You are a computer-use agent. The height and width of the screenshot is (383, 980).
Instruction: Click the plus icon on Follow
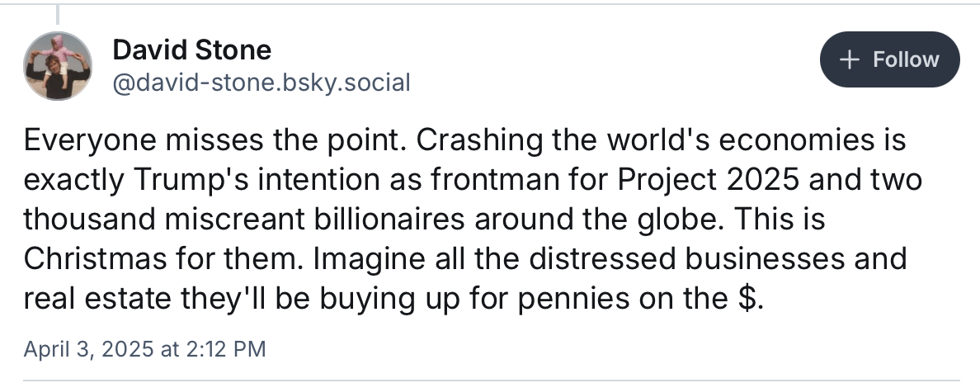(x=848, y=60)
